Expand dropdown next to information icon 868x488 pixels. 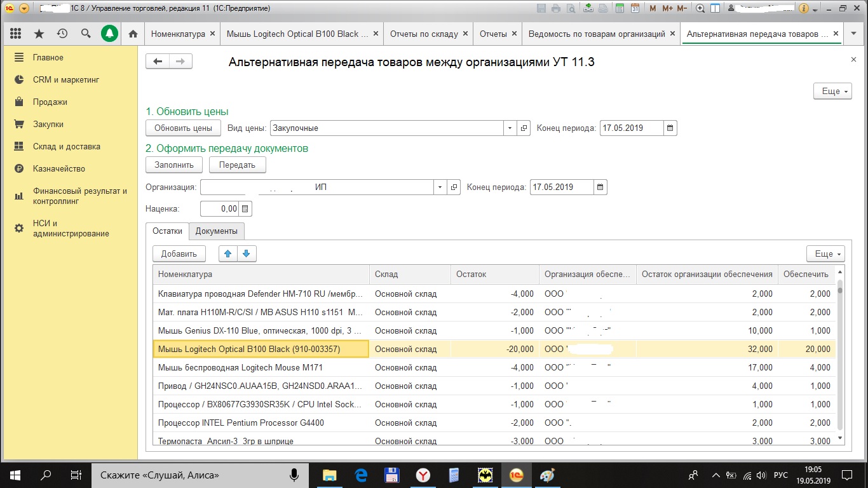click(x=815, y=9)
